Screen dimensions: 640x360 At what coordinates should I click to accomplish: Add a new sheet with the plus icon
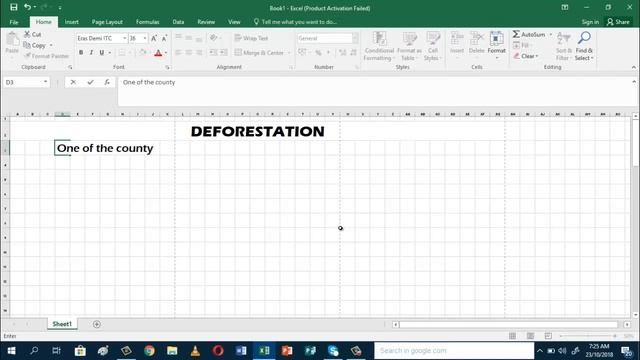97,324
